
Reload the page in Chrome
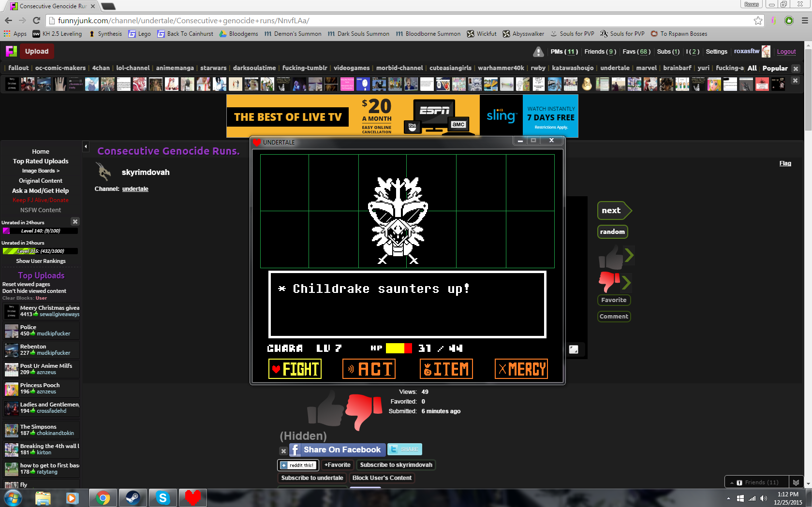[x=36, y=20]
